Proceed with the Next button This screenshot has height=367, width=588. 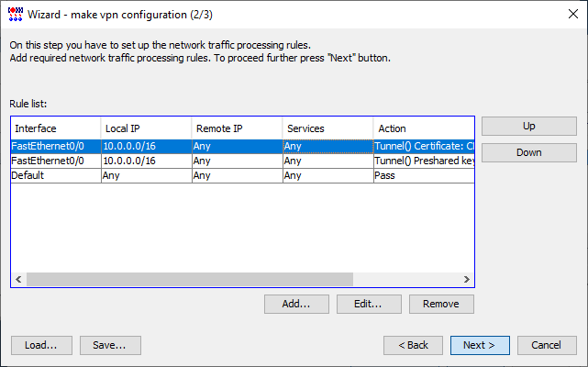[x=480, y=345]
